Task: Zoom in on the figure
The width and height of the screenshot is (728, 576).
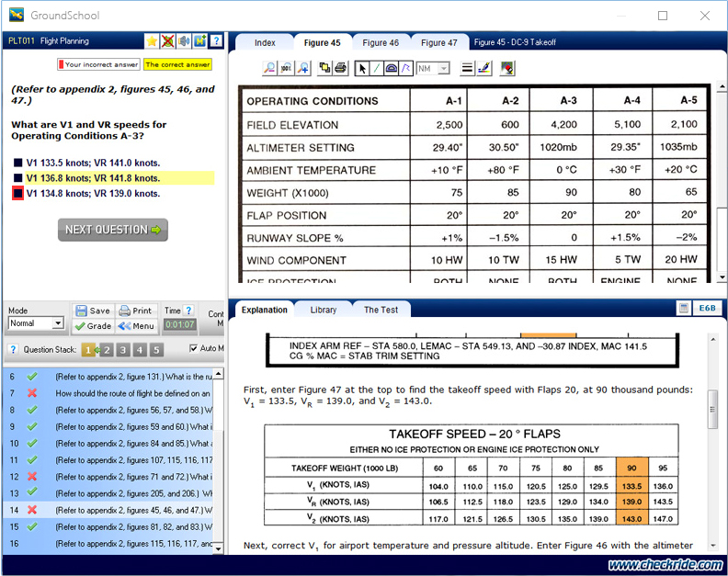Action: pos(303,68)
